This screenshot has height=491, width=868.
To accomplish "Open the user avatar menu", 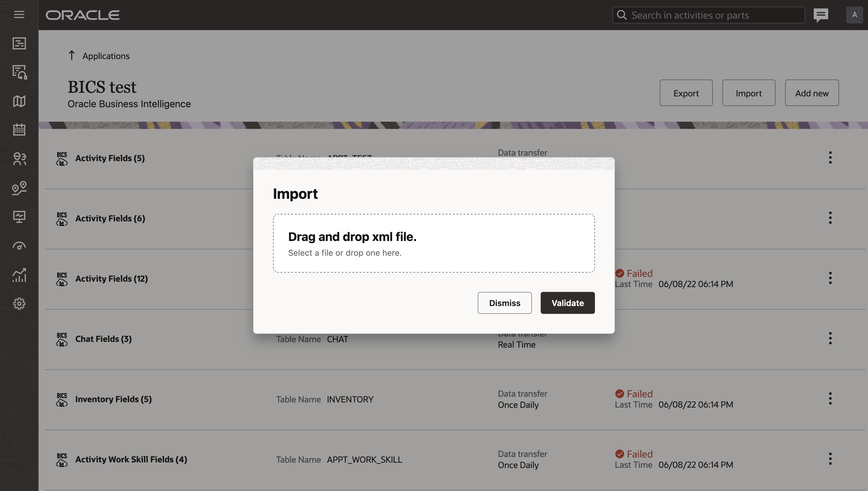I will point(854,15).
